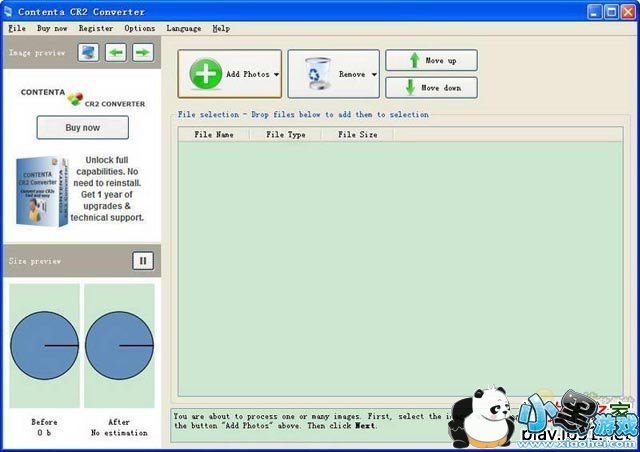Click the app icon in title bar
Screen dimensions: 640x452
click(8, 11)
